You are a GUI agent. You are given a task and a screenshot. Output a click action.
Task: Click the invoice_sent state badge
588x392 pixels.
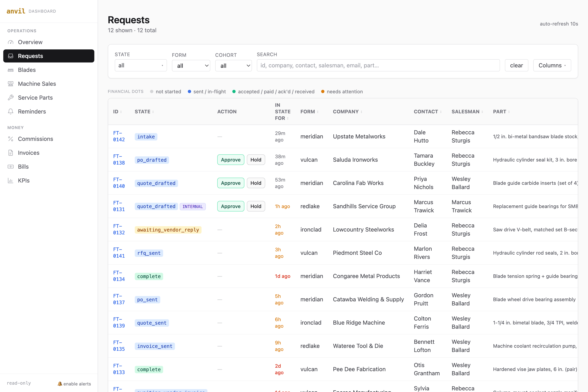click(155, 346)
